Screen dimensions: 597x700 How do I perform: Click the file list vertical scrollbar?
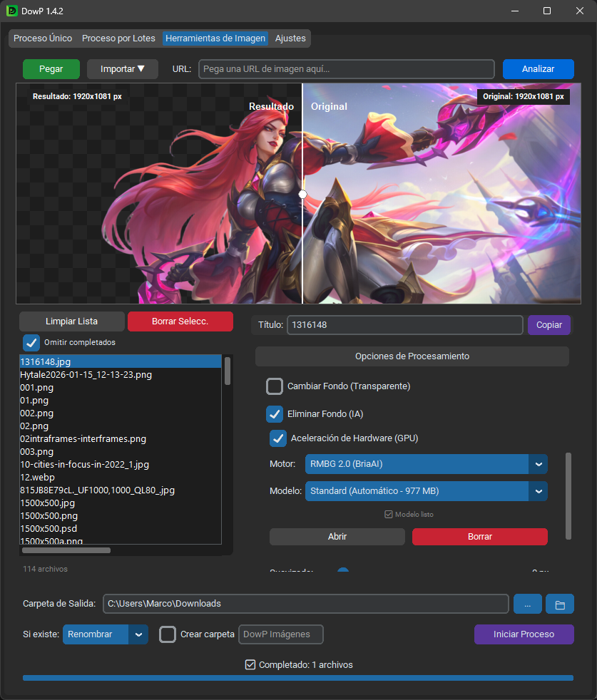[228, 371]
